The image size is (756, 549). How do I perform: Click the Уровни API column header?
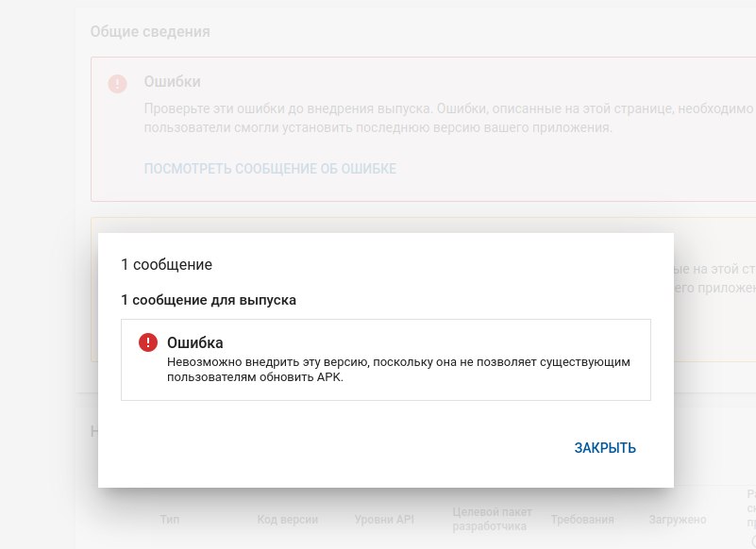(386, 520)
